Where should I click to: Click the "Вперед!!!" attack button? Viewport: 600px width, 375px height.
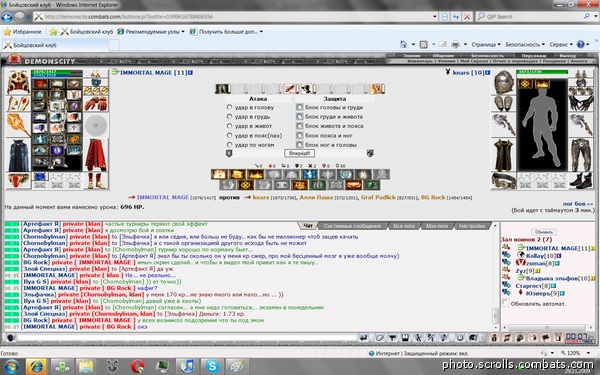tap(299, 153)
